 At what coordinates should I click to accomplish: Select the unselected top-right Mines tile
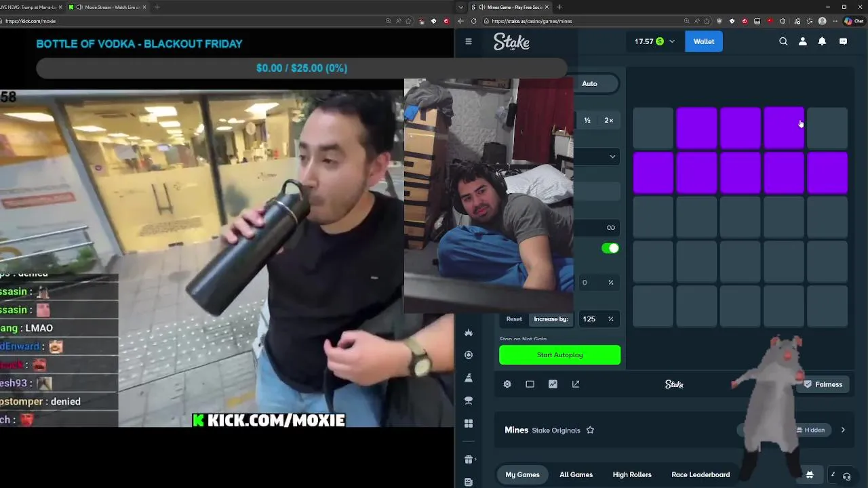click(827, 127)
